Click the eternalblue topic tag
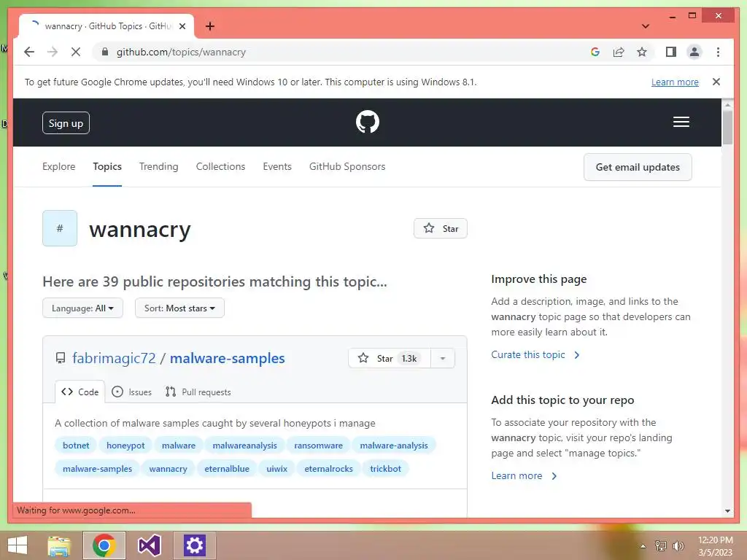This screenshot has width=747, height=560. (227, 469)
